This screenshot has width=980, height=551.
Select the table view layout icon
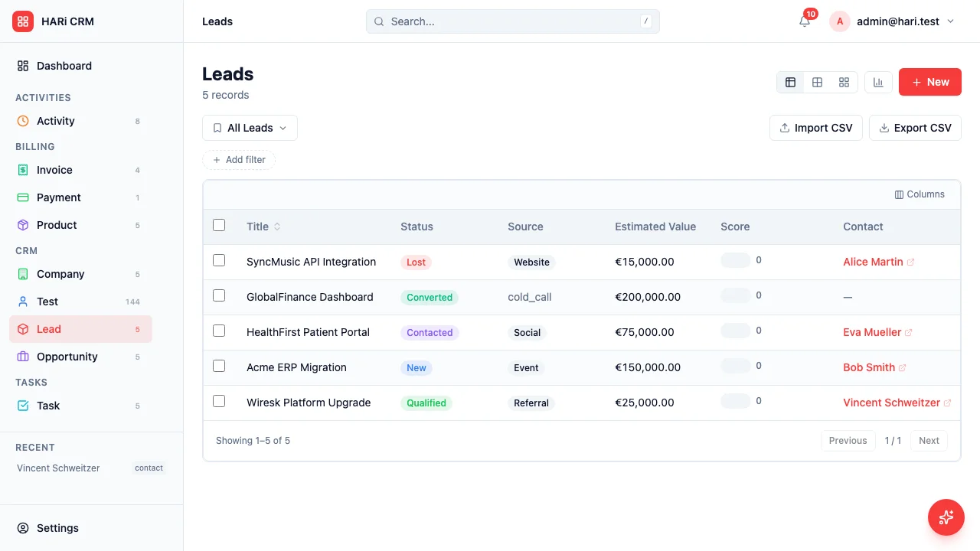[790, 82]
